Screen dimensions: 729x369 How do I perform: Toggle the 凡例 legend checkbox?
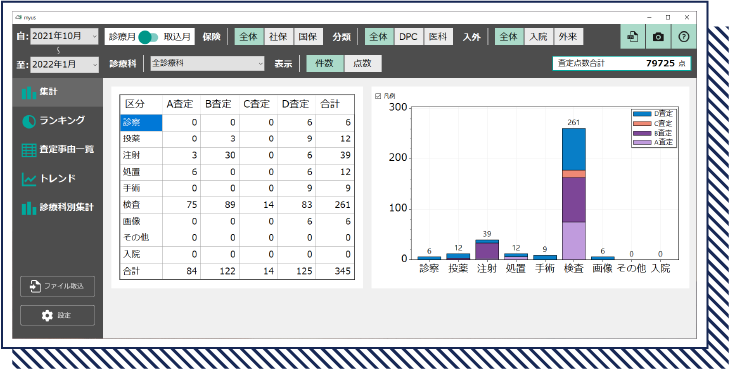pos(378,96)
